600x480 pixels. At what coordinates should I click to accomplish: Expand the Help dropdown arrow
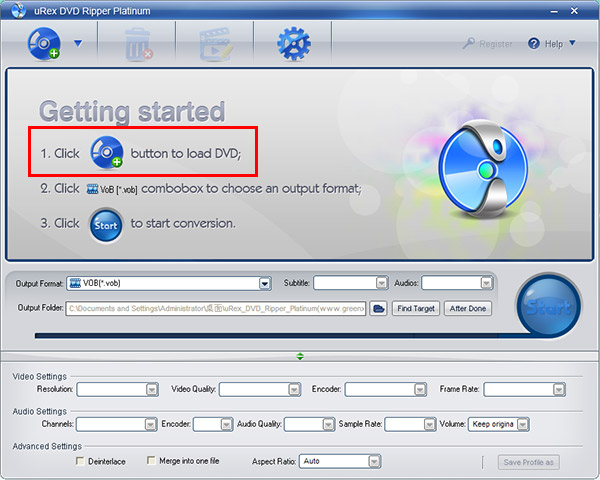click(572, 43)
